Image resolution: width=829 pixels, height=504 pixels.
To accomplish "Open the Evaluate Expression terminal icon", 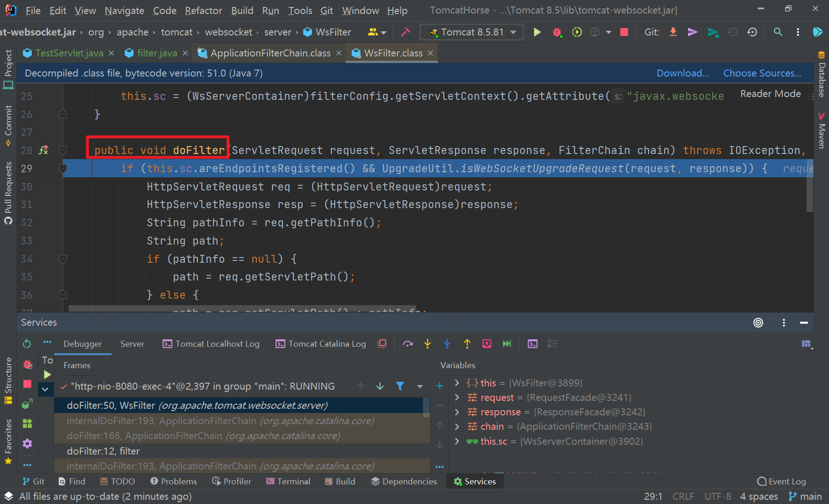I will (x=532, y=343).
